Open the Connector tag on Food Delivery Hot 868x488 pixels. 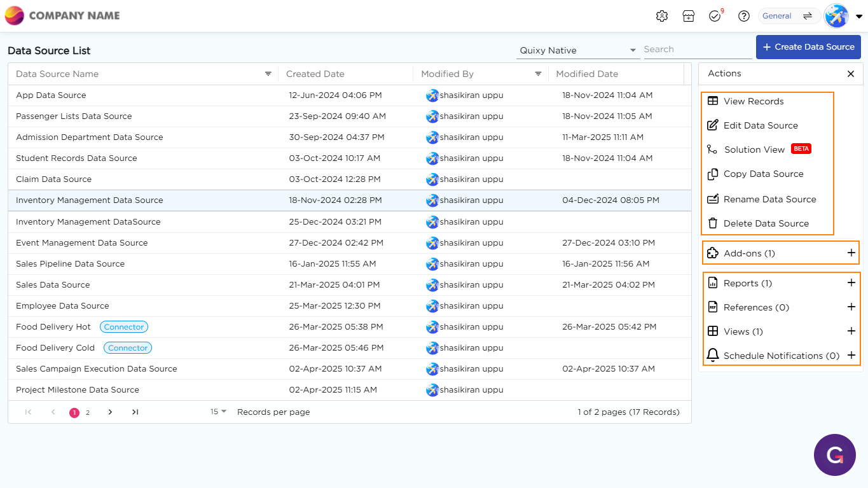[x=124, y=327]
